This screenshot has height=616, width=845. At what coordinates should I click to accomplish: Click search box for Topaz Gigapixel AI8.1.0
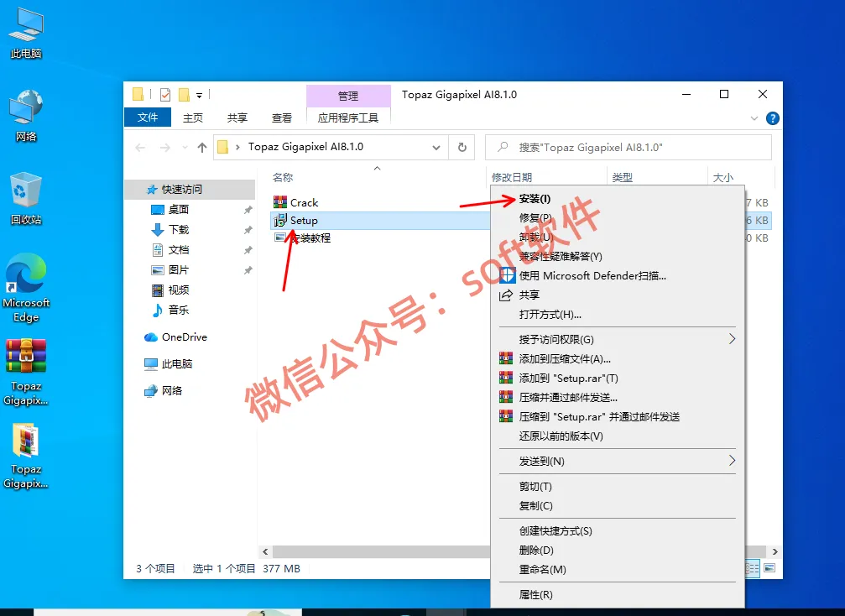629,147
